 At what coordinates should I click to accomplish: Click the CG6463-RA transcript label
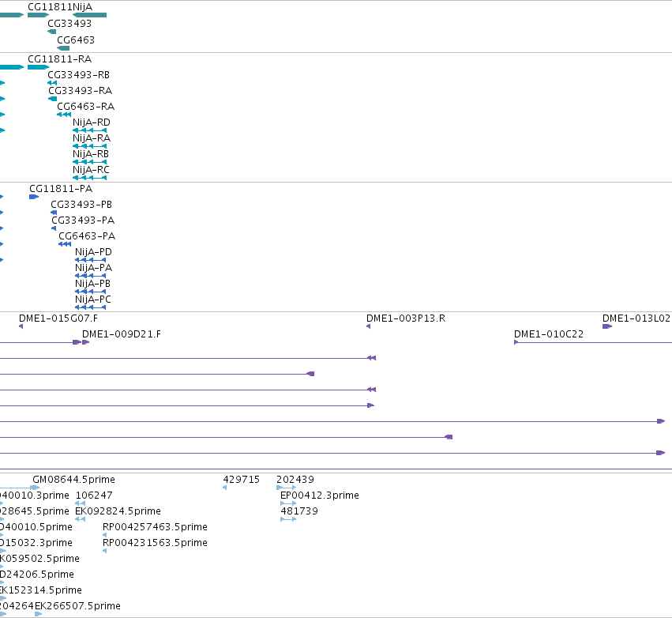[x=86, y=107]
